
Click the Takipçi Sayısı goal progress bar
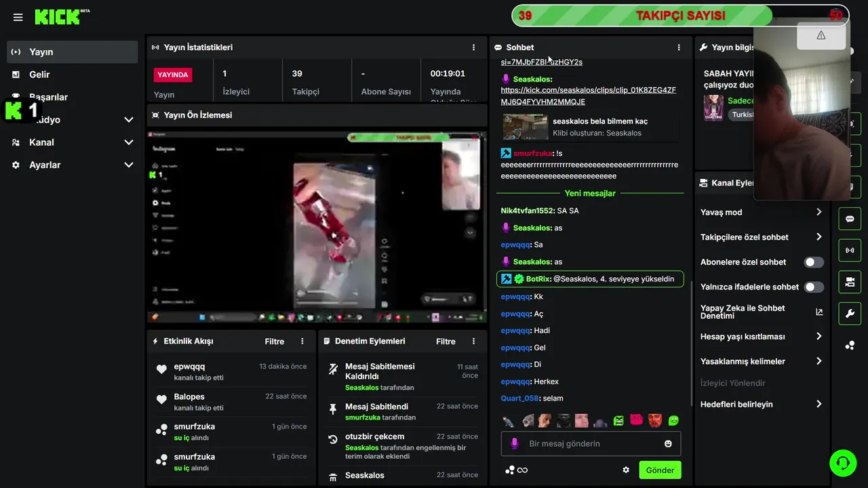pos(680,16)
